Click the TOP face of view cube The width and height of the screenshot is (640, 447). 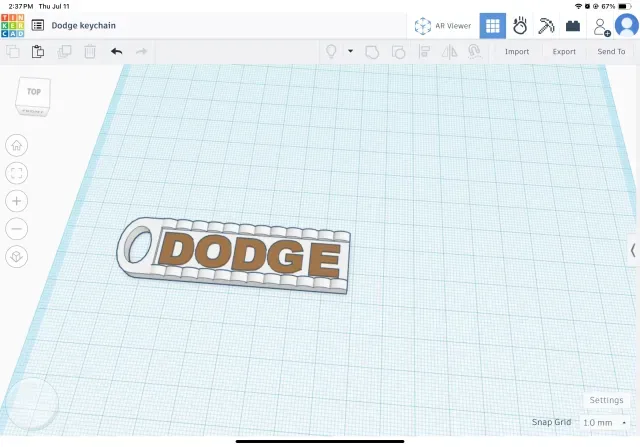pos(34,92)
